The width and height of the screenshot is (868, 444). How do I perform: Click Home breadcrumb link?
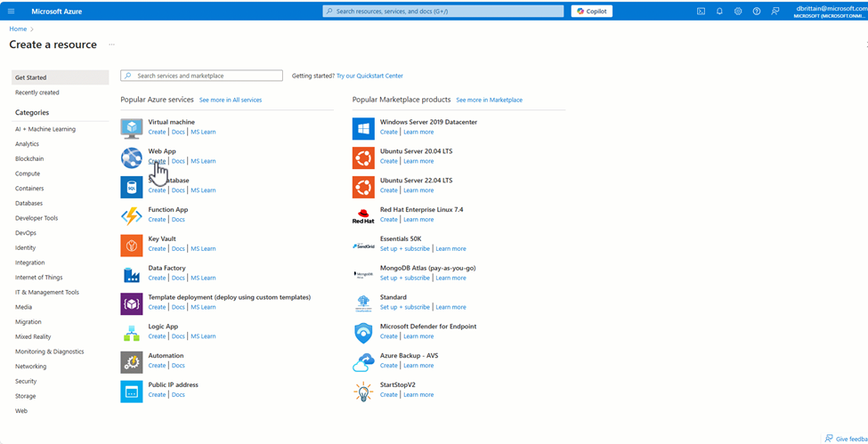click(x=18, y=28)
